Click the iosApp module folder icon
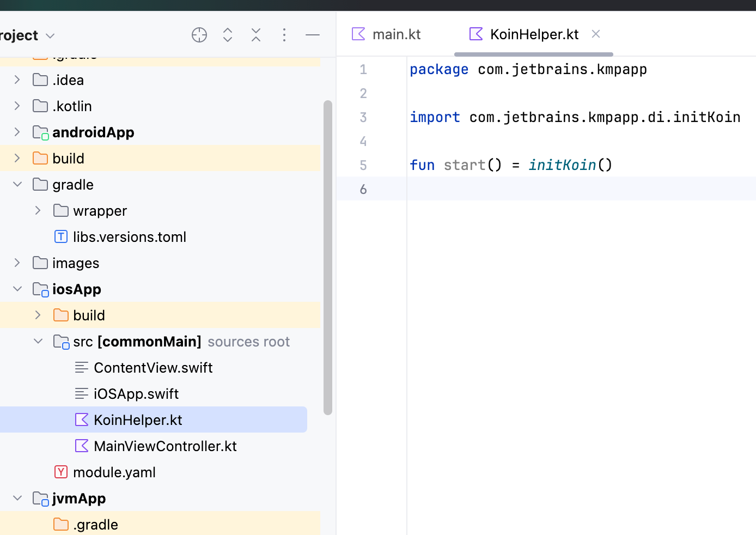Screen dimensions: 756x535 pyautogui.click(x=41, y=289)
